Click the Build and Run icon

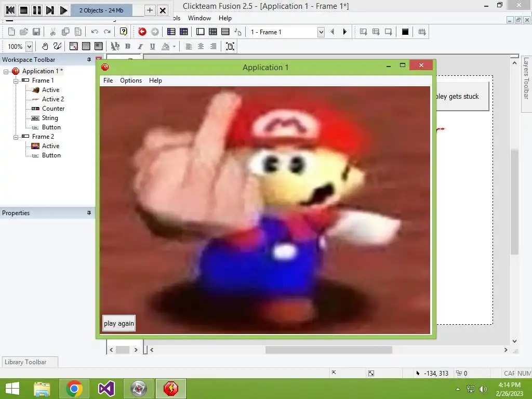click(x=422, y=32)
